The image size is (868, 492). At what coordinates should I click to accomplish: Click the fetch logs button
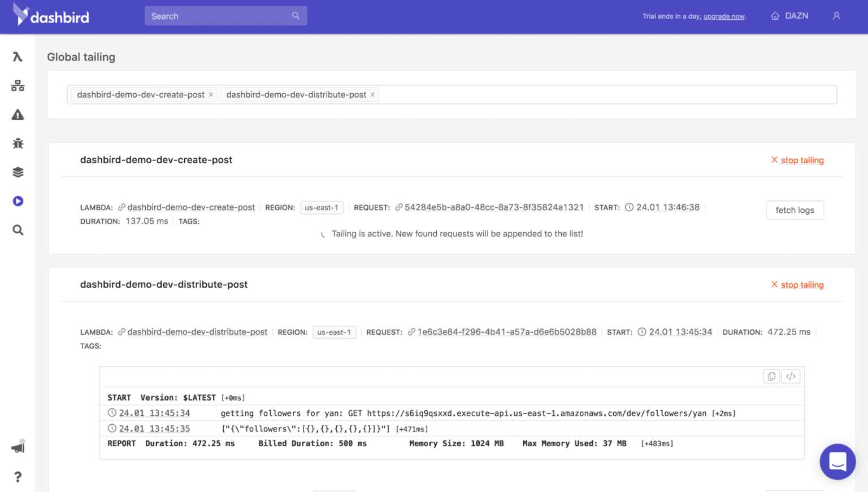(795, 210)
